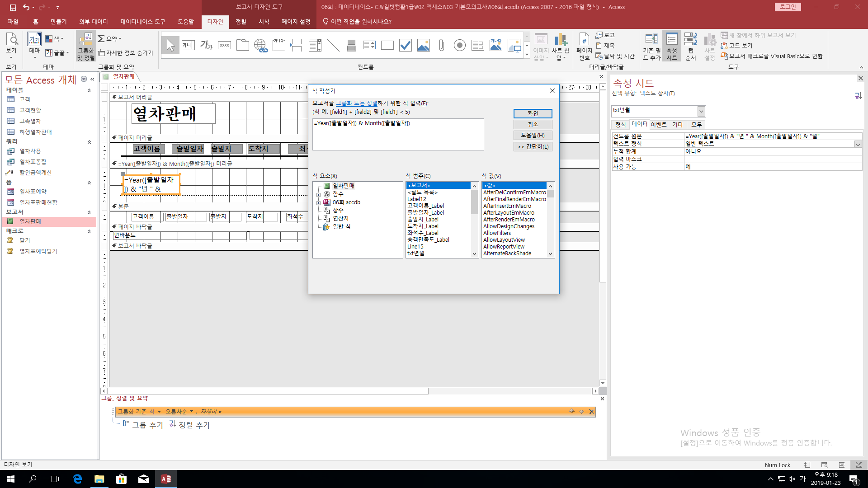Open the Text Format property dropdown
The height and width of the screenshot is (488, 868).
858,144
